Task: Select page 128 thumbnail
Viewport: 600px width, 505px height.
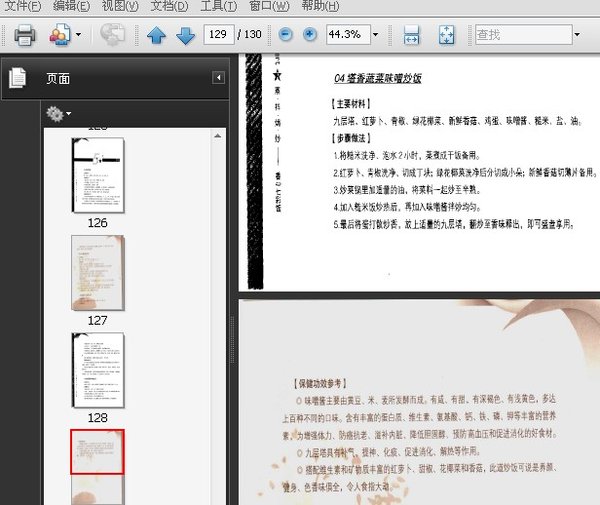Action: [98, 370]
